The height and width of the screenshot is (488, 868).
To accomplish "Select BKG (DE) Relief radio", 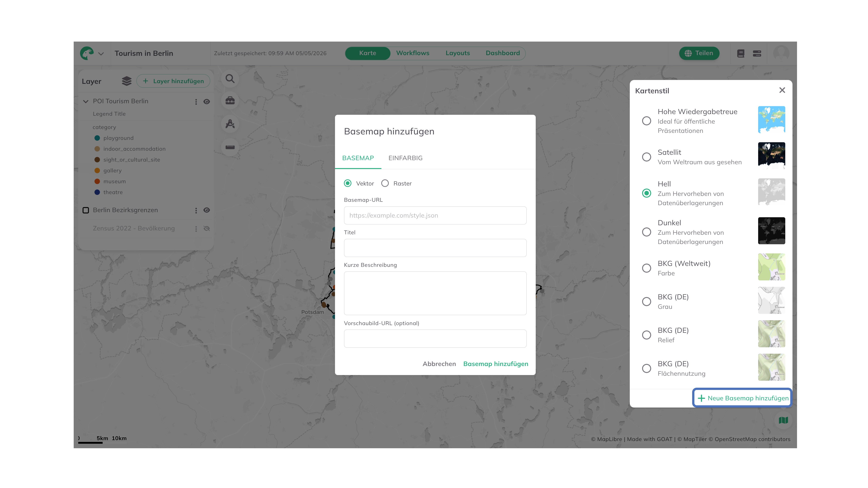I will 646,335.
